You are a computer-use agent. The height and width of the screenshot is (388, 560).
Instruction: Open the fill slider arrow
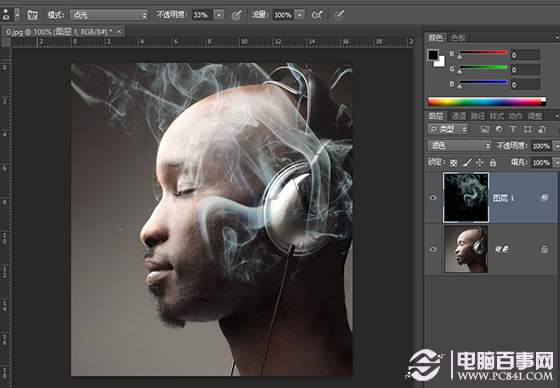(556, 163)
